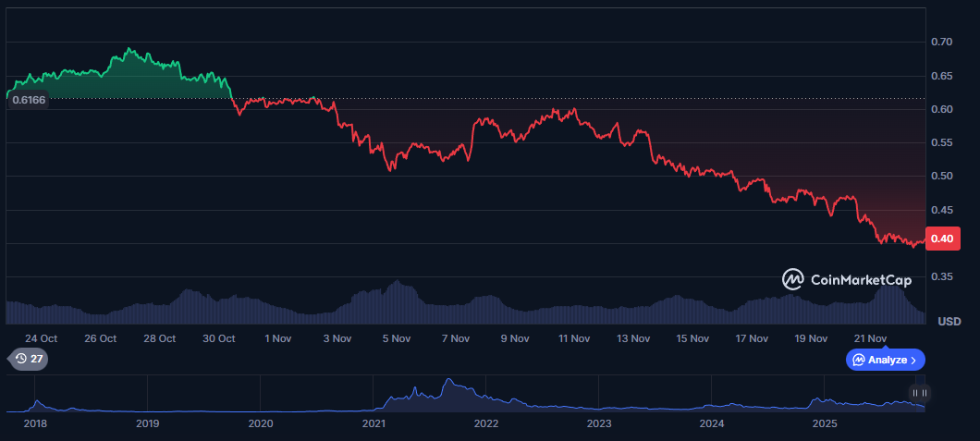Click the 0.55 price axis label
980x441 pixels.
pos(941,143)
